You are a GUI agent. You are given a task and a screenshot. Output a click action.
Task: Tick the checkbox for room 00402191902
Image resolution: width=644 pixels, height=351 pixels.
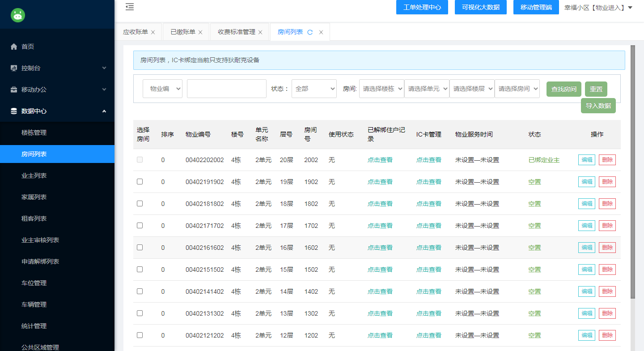pyautogui.click(x=140, y=181)
